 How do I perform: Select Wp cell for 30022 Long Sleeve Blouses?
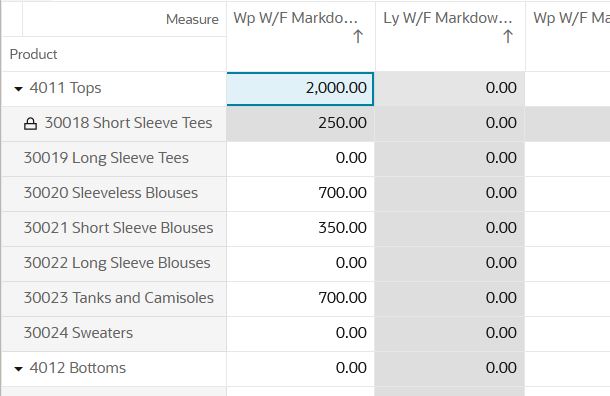coord(300,264)
